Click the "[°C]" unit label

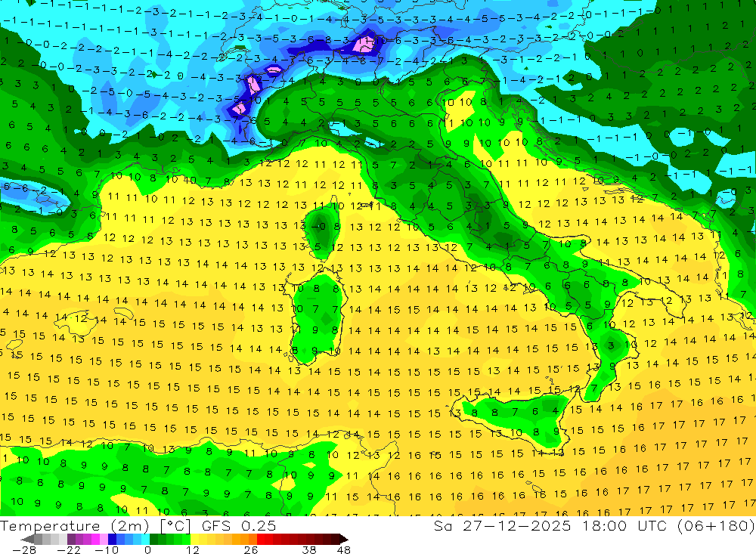point(175,526)
